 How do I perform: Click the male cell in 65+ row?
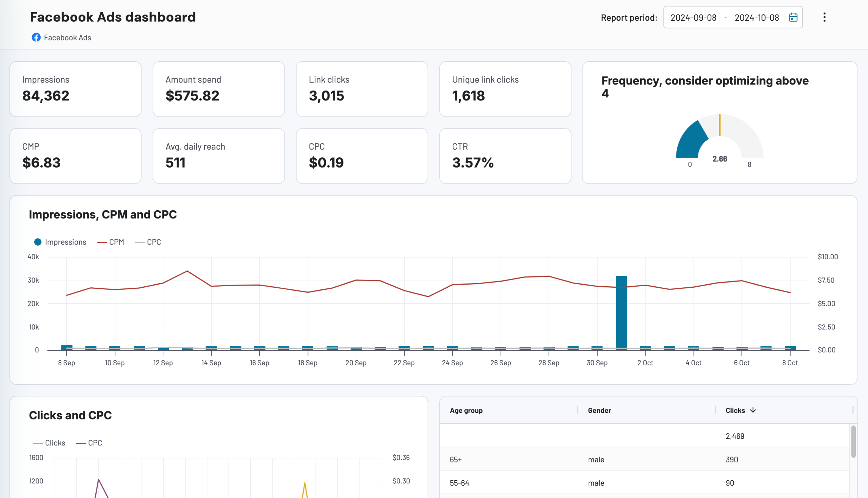[596, 459]
